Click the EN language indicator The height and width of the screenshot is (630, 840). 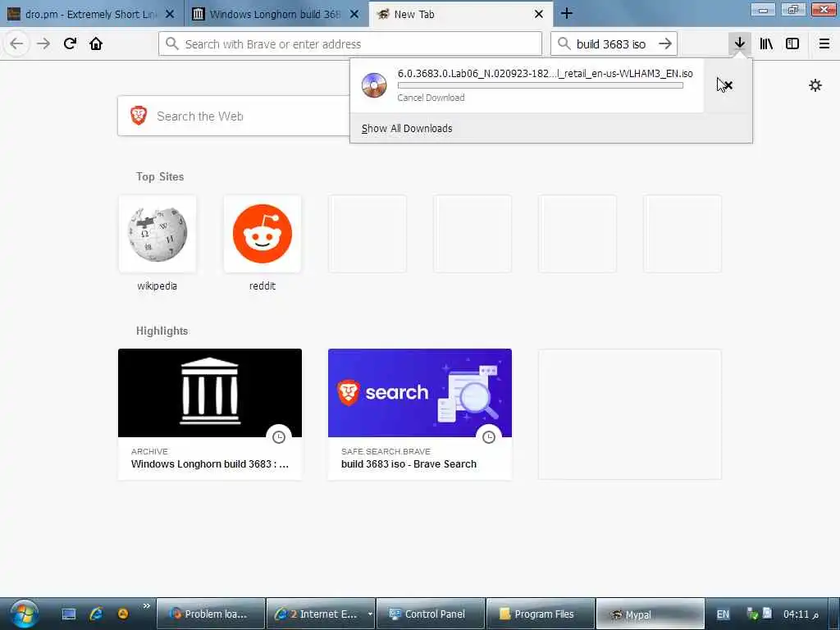point(723,614)
